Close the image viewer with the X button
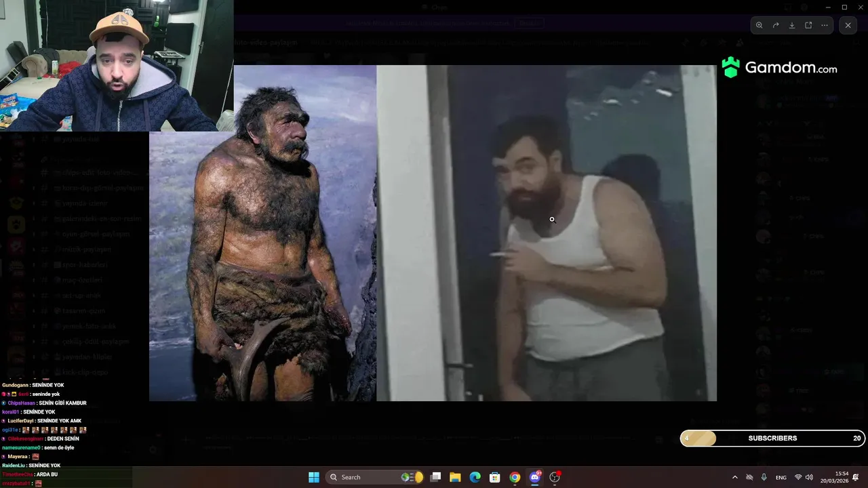Screen dimensions: 868x488 [848, 25]
